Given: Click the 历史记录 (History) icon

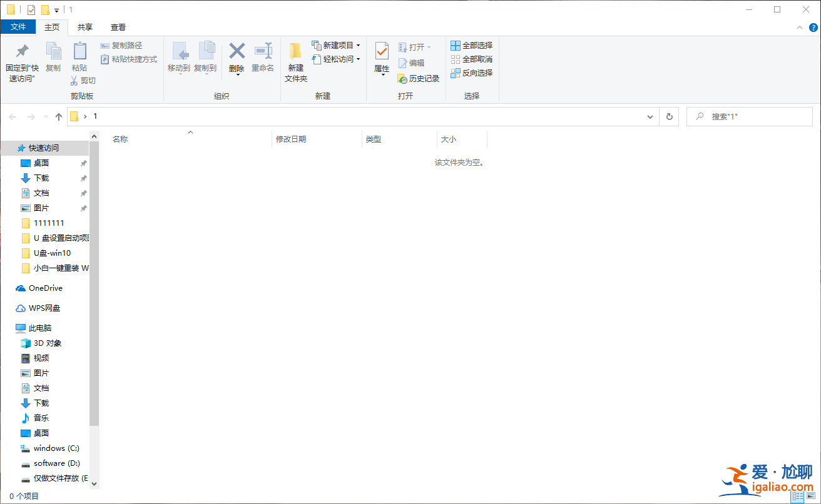Looking at the screenshot, I should 418,78.
